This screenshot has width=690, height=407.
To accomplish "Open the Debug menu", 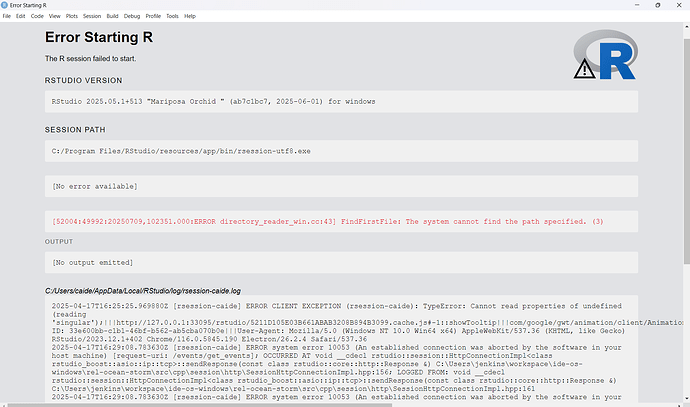I will coord(132,16).
